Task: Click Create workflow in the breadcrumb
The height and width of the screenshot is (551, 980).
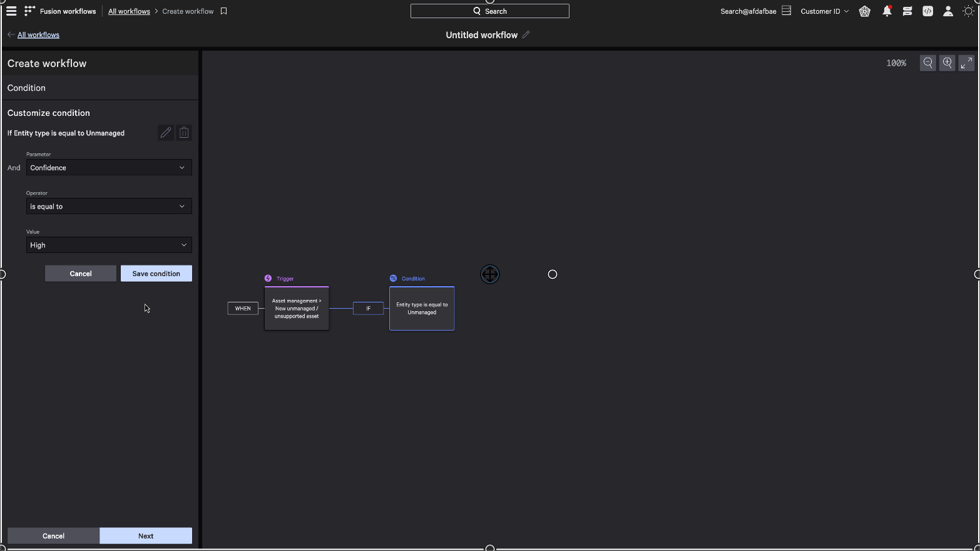Action: [188, 11]
